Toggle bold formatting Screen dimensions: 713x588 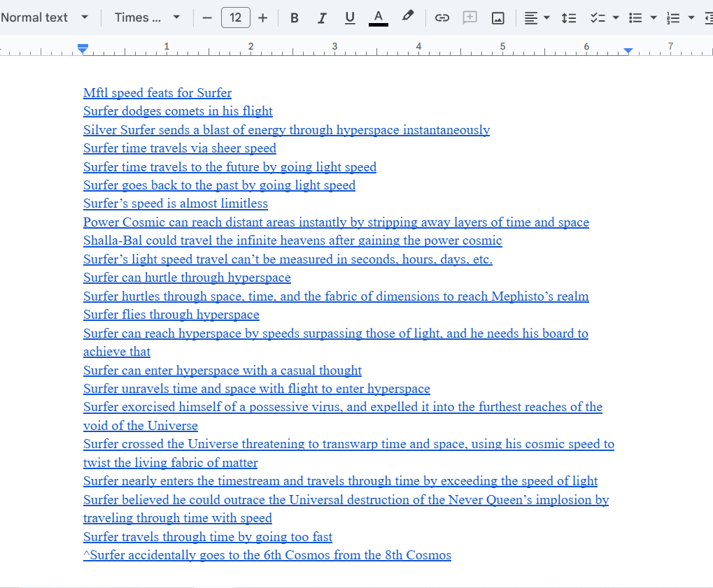tap(294, 17)
